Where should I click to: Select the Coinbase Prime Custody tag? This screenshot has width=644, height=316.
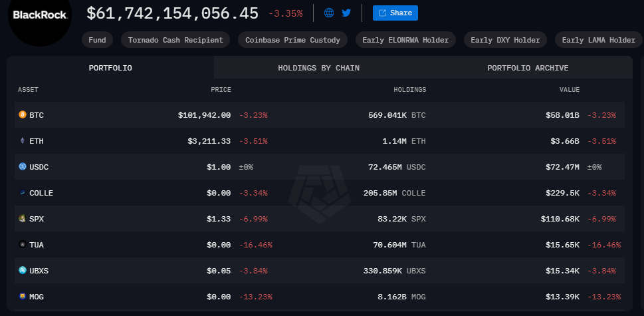(292, 40)
